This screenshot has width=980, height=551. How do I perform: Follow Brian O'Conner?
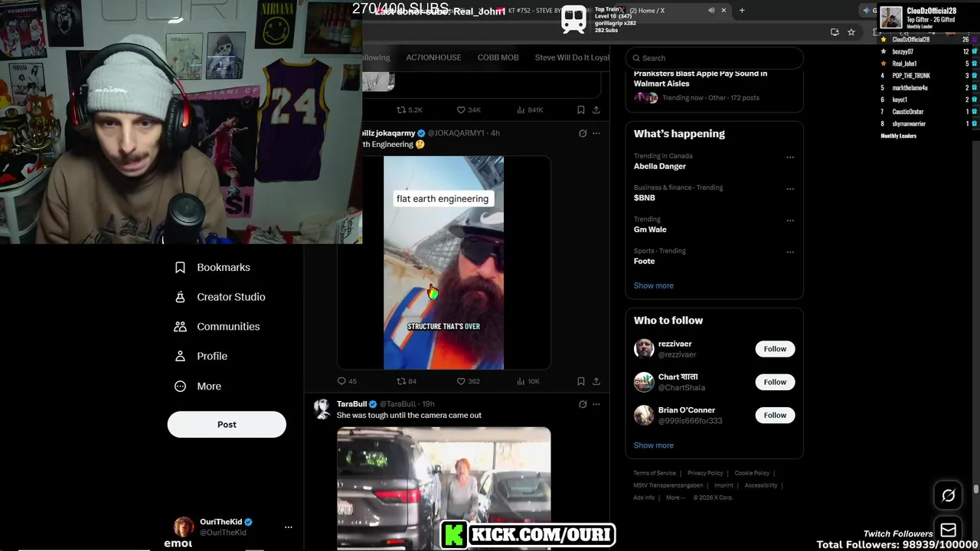pyautogui.click(x=775, y=415)
